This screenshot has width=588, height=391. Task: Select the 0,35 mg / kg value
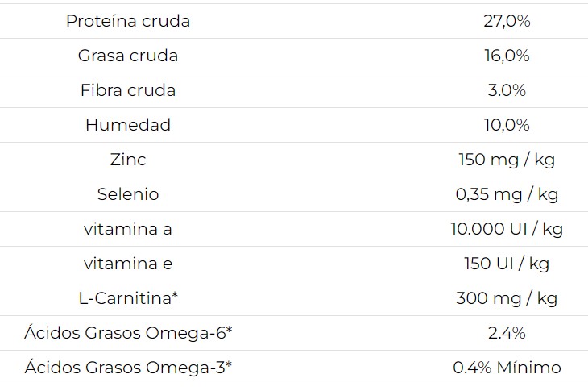[507, 194]
